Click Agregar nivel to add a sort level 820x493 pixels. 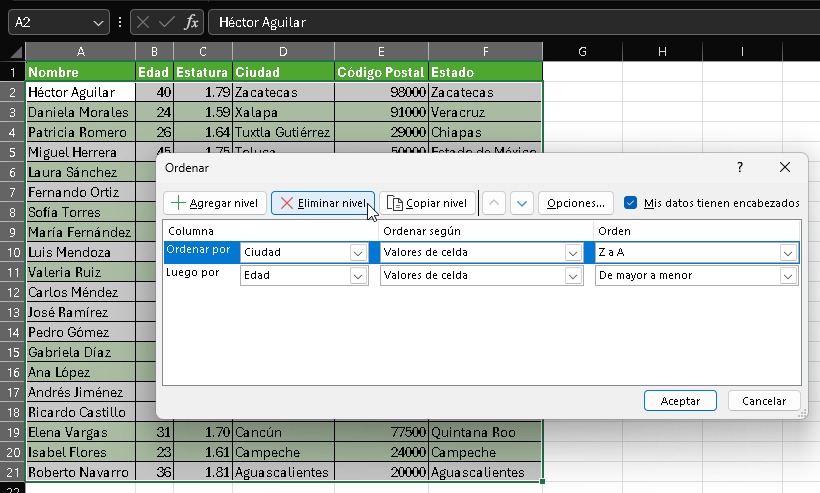click(214, 203)
